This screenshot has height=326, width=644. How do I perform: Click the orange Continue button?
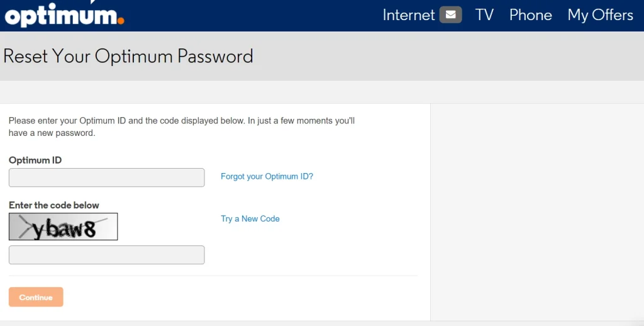(x=36, y=297)
